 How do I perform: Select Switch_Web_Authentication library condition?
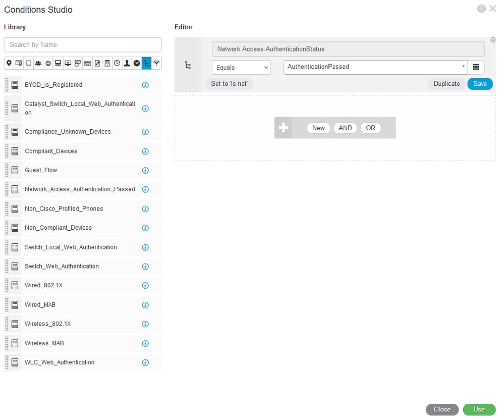tap(83, 266)
